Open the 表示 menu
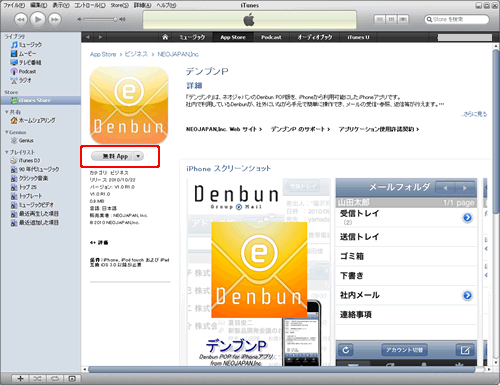The height and width of the screenshot is (385, 500). (x=61, y=5)
